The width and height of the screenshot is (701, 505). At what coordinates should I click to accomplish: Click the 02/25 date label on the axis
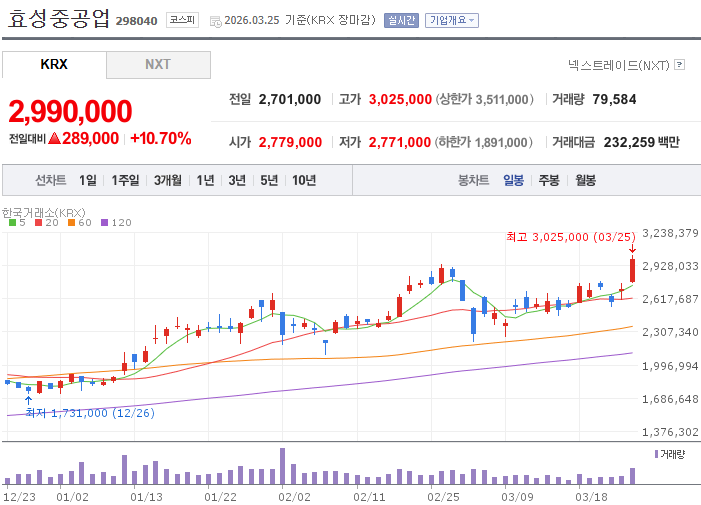tap(443, 497)
